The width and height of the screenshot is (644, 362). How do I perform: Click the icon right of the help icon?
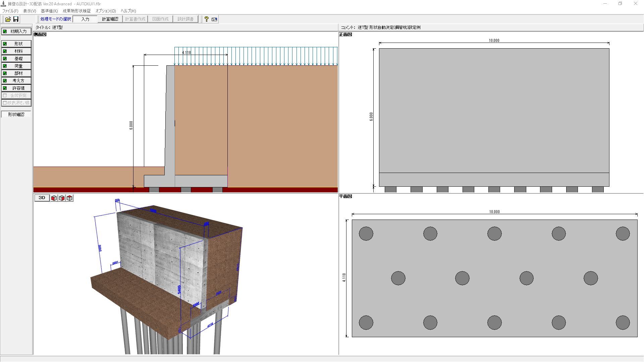(214, 19)
